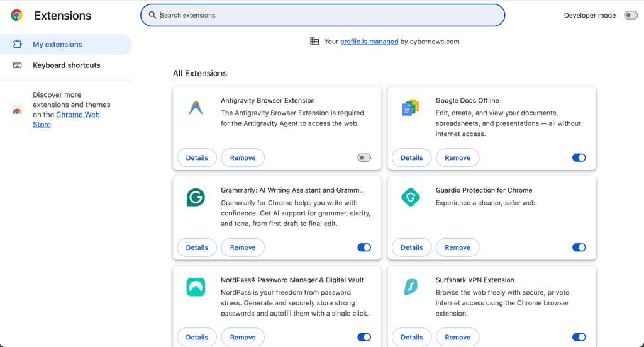Remove Surfshark VPN Extension
Screen dimensions: 644x347
coord(458,337)
